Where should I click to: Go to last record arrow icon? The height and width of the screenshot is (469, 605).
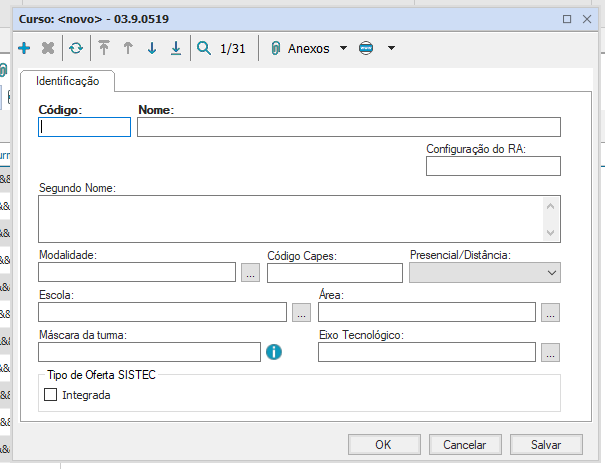[x=176, y=48]
